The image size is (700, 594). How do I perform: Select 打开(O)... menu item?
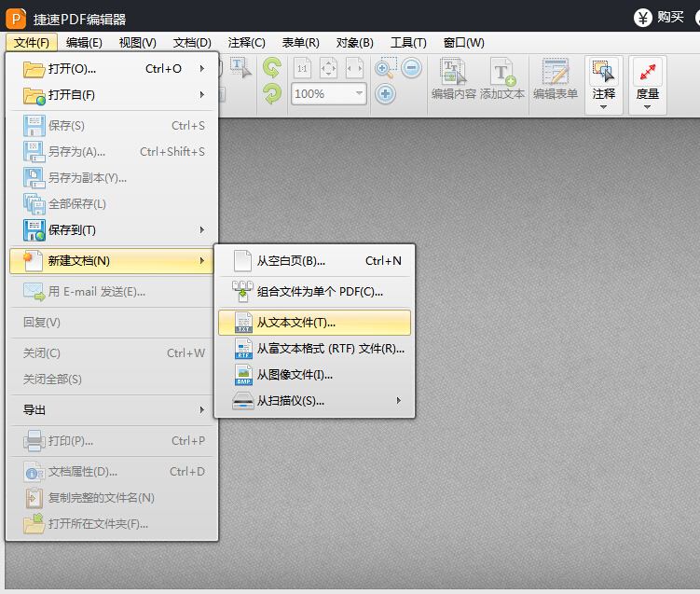pyautogui.click(x=112, y=69)
